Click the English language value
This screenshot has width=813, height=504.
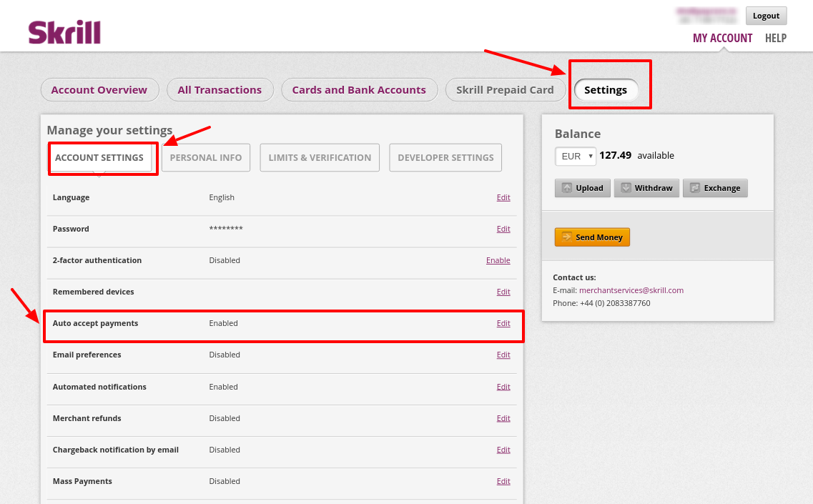pyautogui.click(x=222, y=197)
